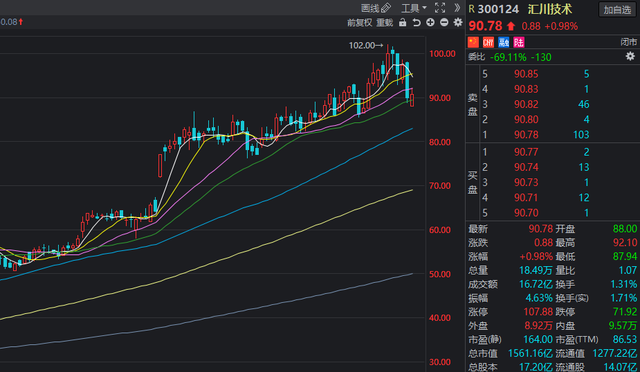Click 总量 value 18.49万
Image resolution: width=640 pixels, height=372 pixels.
(536, 270)
